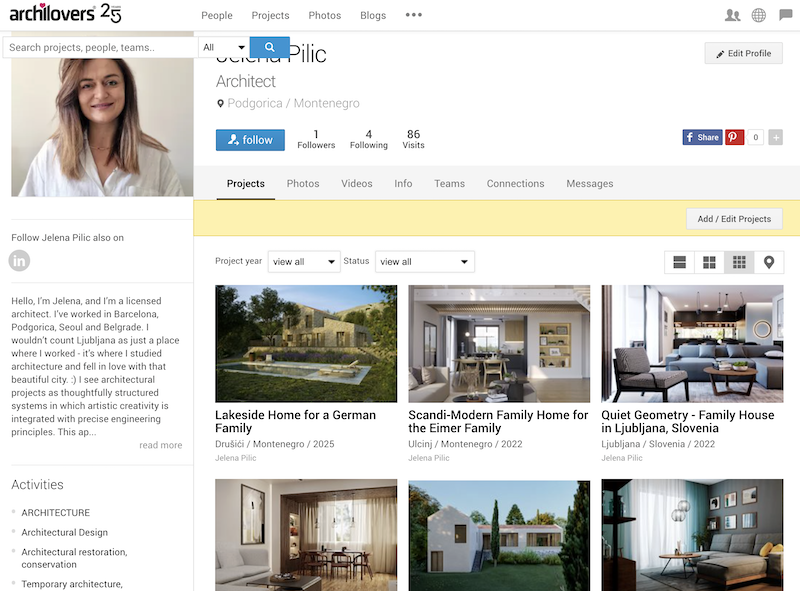Image resolution: width=800 pixels, height=591 pixels.
Task: Click the LinkedIn profile icon
Action: pos(20,261)
